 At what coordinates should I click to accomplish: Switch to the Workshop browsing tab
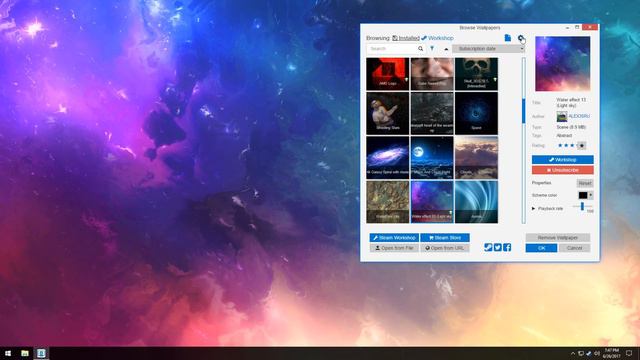438,38
